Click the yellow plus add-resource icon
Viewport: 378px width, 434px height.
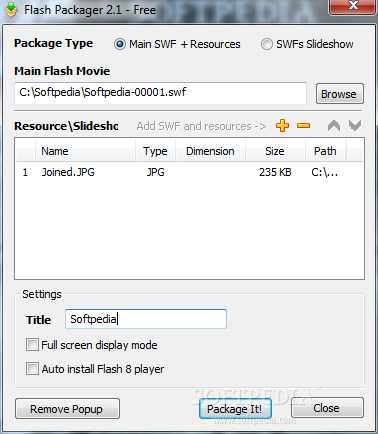(282, 126)
